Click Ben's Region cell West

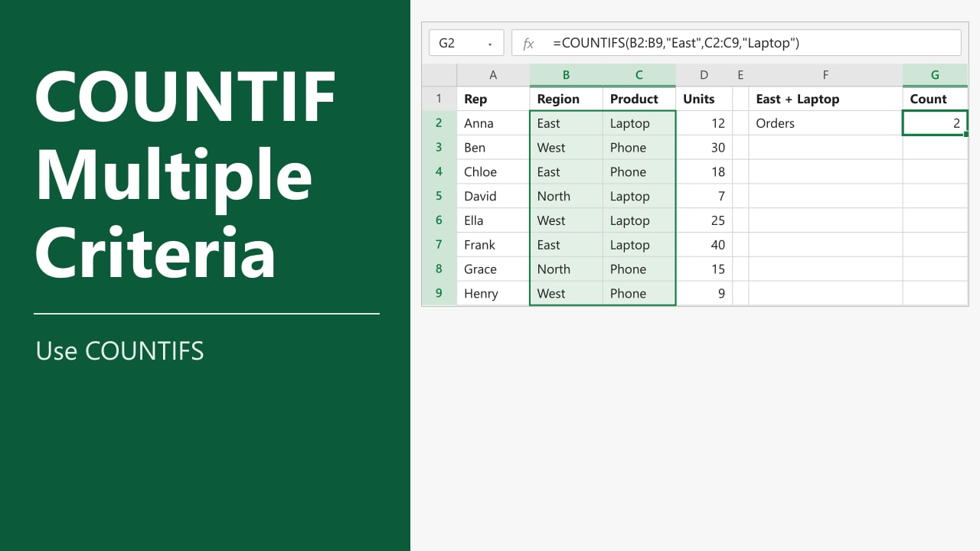(566, 148)
